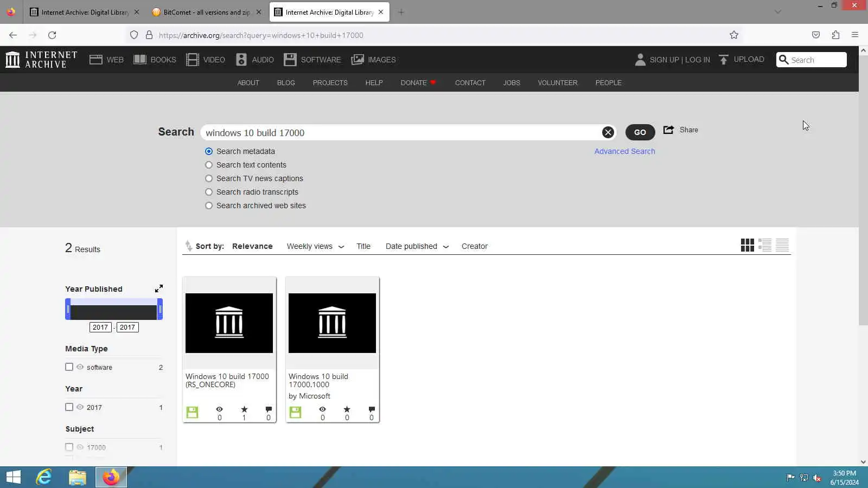Click the Share icon

pos(669,130)
